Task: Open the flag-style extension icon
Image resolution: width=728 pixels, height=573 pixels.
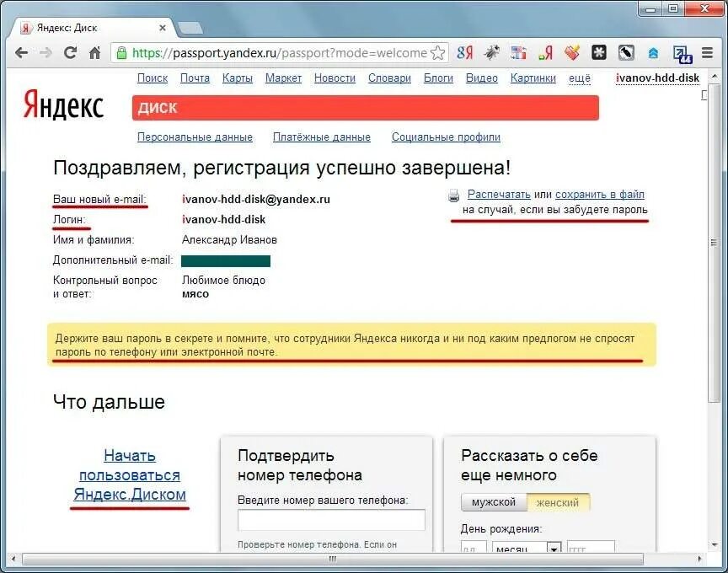Action: coord(518,53)
